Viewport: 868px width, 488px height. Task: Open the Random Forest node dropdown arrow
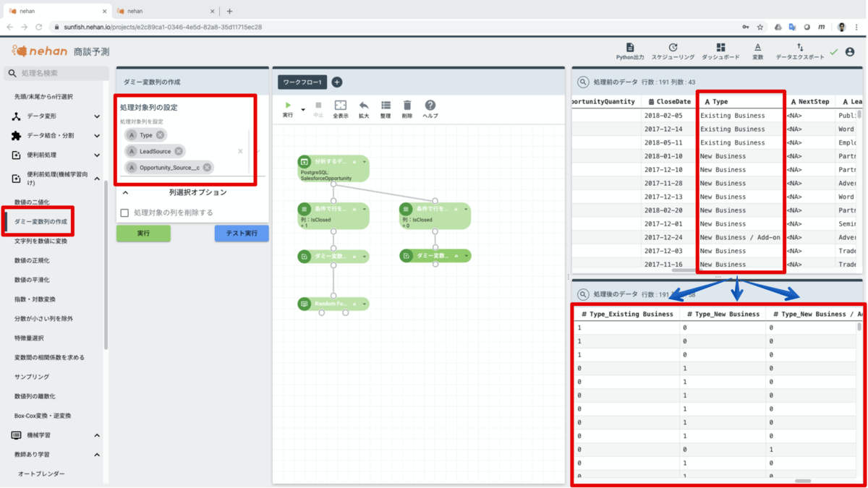point(365,304)
